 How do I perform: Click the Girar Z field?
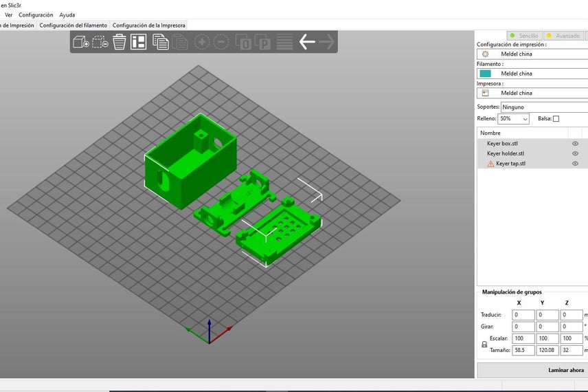pyautogui.click(x=572, y=327)
